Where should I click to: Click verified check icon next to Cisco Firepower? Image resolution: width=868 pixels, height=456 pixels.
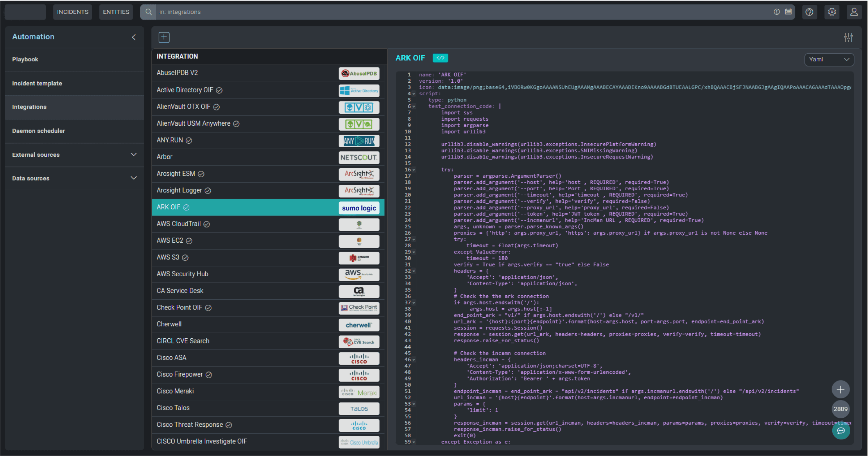(209, 375)
